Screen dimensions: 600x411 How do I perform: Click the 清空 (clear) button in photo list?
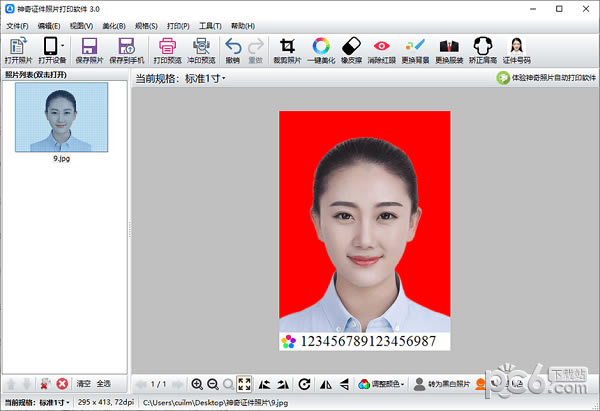click(84, 384)
